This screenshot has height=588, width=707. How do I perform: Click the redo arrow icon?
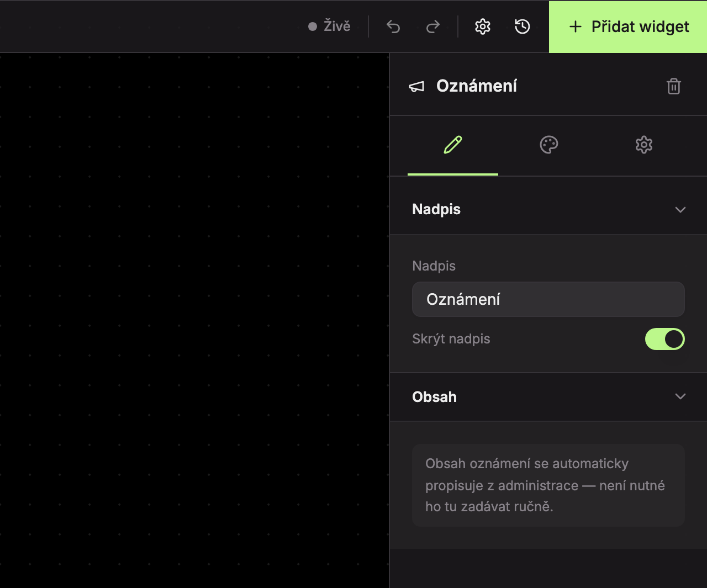pos(433,27)
